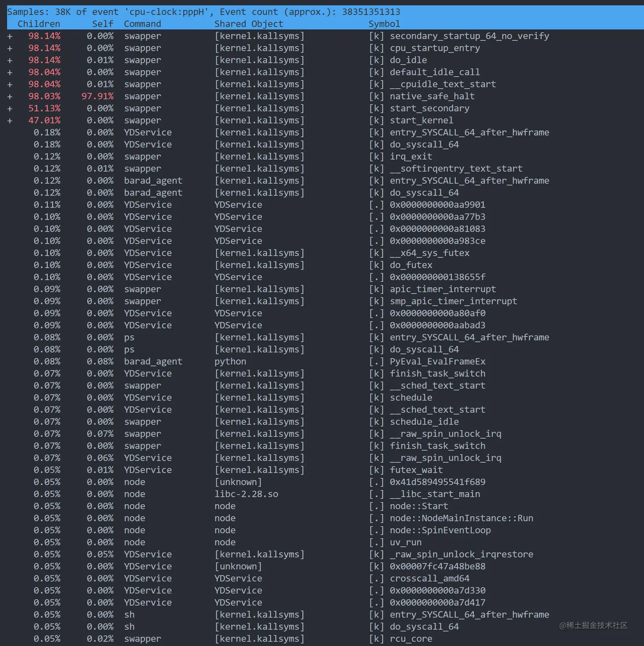Select symbol 0x0000000000aabad3
This screenshot has width=644, height=646.
click(x=437, y=325)
